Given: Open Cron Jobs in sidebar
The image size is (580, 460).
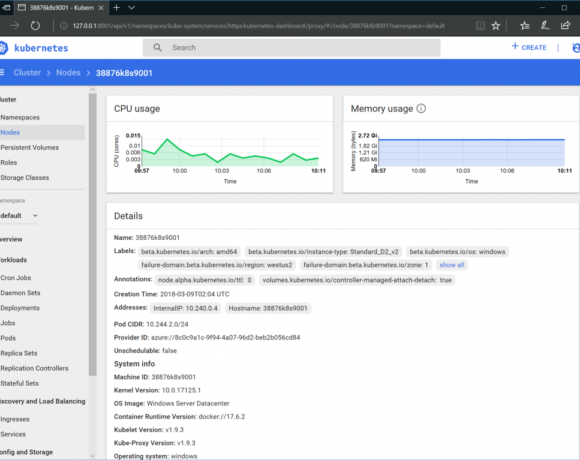Looking at the screenshot, I should tap(16, 278).
